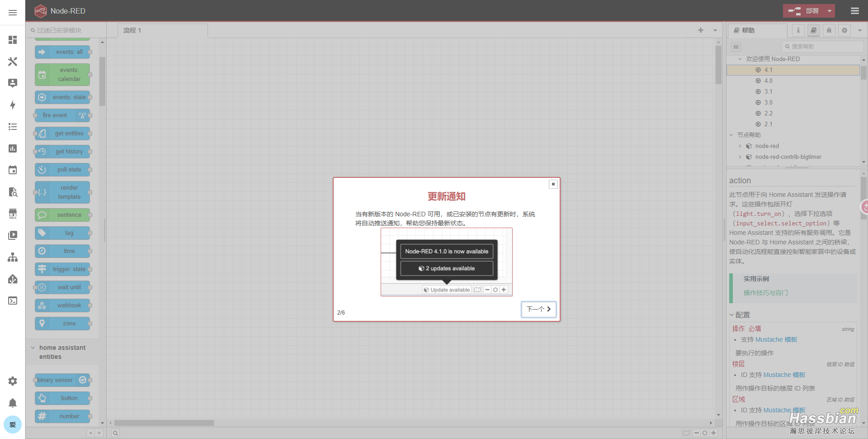This screenshot has width=868, height=439.
Task: Open the media player icon in sidebar
Action: [13, 235]
